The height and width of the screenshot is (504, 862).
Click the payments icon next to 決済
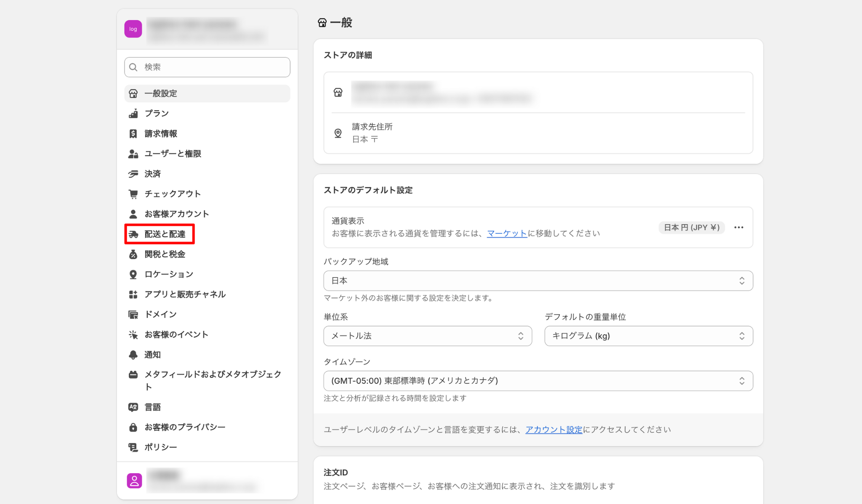[x=133, y=174]
